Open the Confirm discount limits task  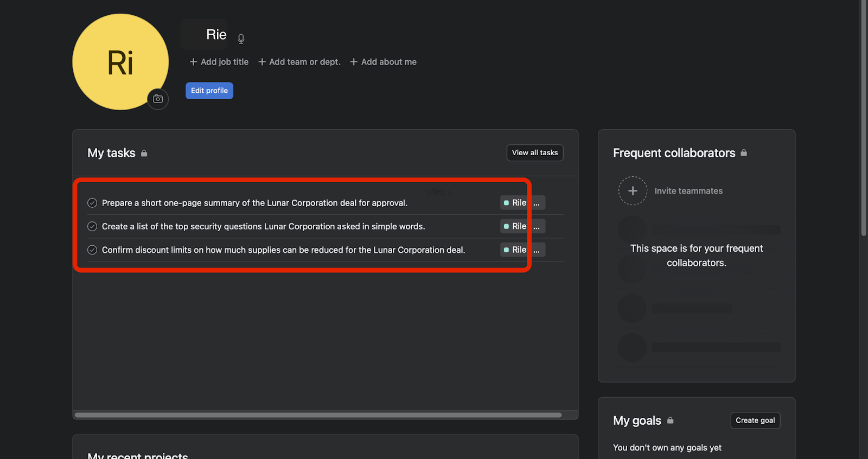tap(283, 250)
